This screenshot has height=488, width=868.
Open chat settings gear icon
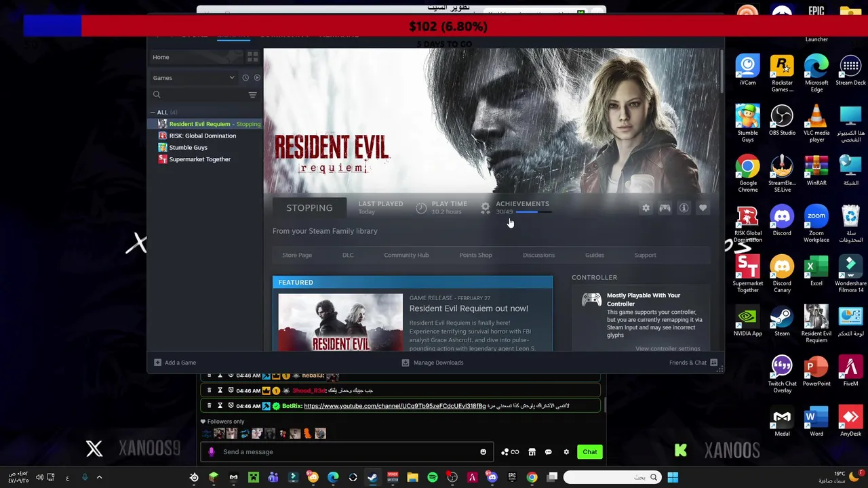point(566,452)
